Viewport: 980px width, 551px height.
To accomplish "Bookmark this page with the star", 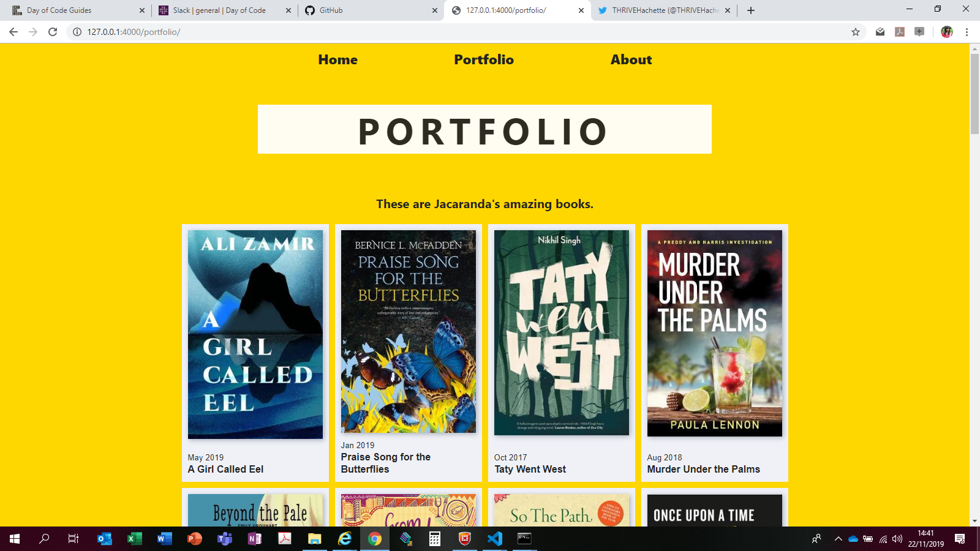I will pos(856,32).
